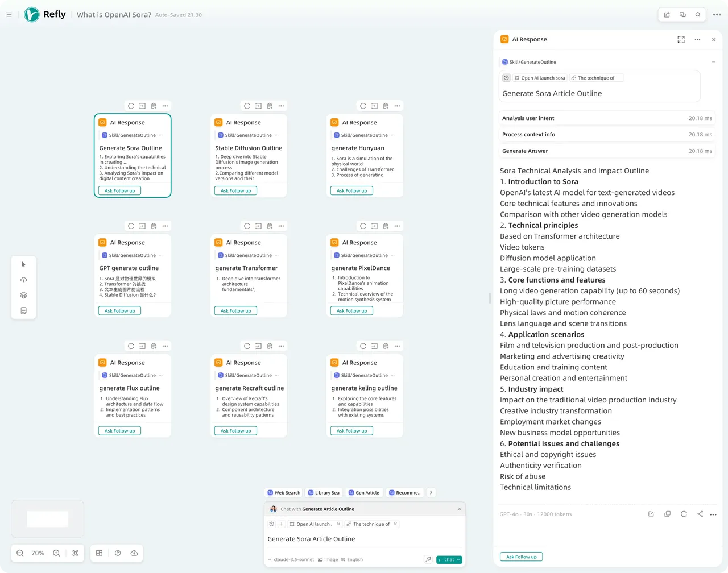Viewport: 728px width, 573px height.
Task: Expand the AI Response panel to fullscreen
Action: click(x=681, y=40)
